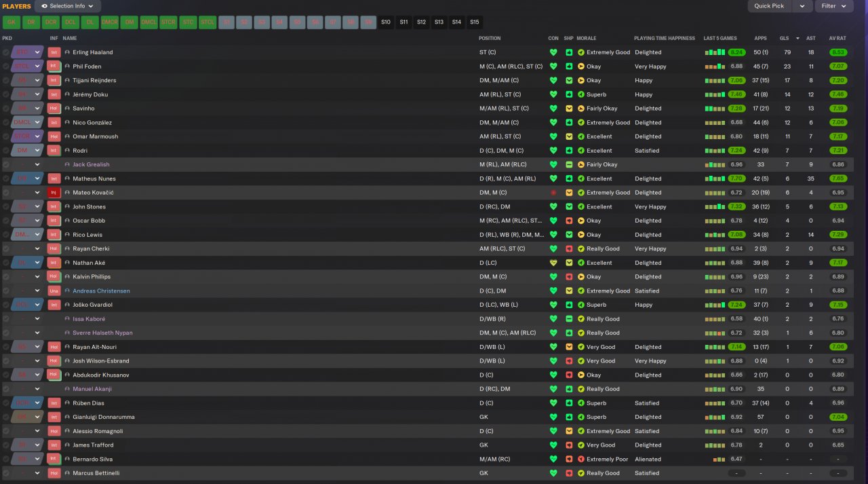Click the morale arrow icon for Bernardo Silva

[580, 459]
